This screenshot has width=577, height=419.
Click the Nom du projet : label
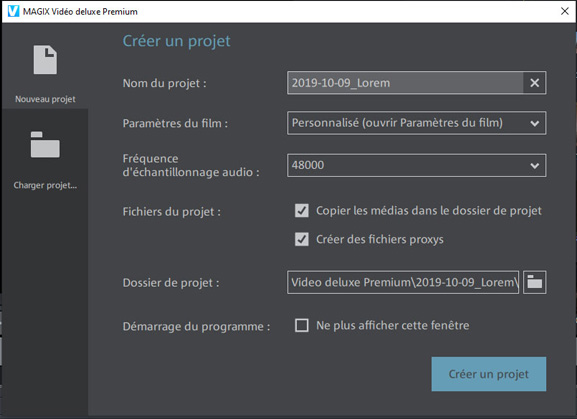tap(164, 83)
